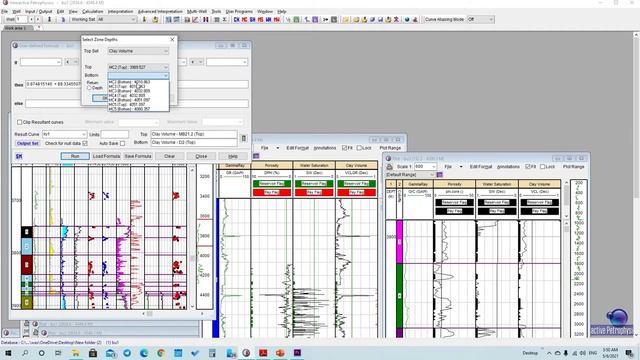Image resolution: width=640 pixels, height=360 pixels.
Task: Open the Multi-Well menu
Action: [197, 11]
